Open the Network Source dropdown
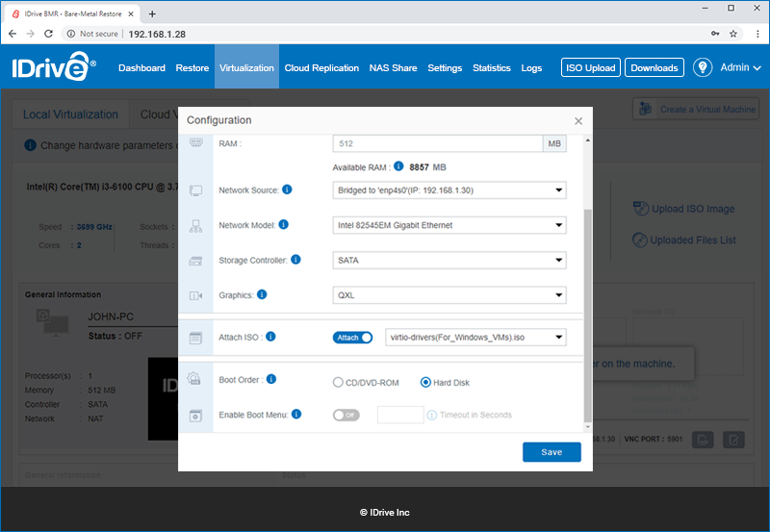 point(449,190)
